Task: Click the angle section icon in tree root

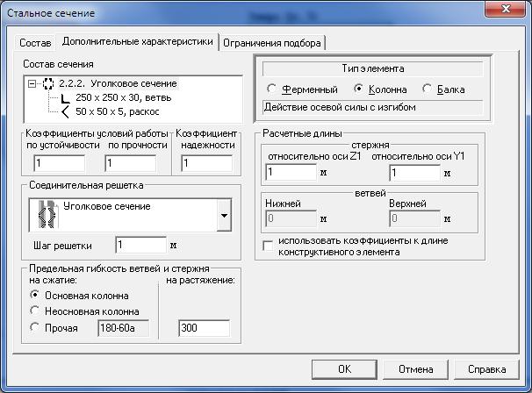Action: point(49,83)
